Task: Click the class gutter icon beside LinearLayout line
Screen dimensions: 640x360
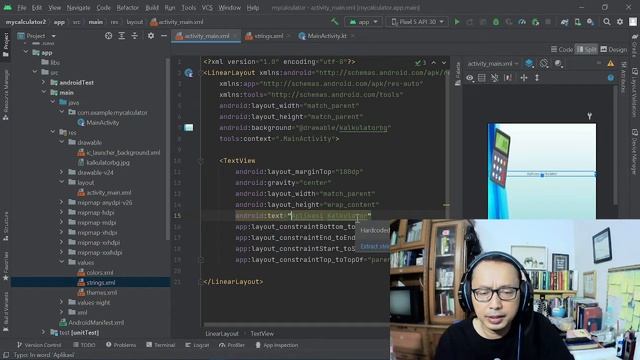Action: pyautogui.click(x=188, y=73)
